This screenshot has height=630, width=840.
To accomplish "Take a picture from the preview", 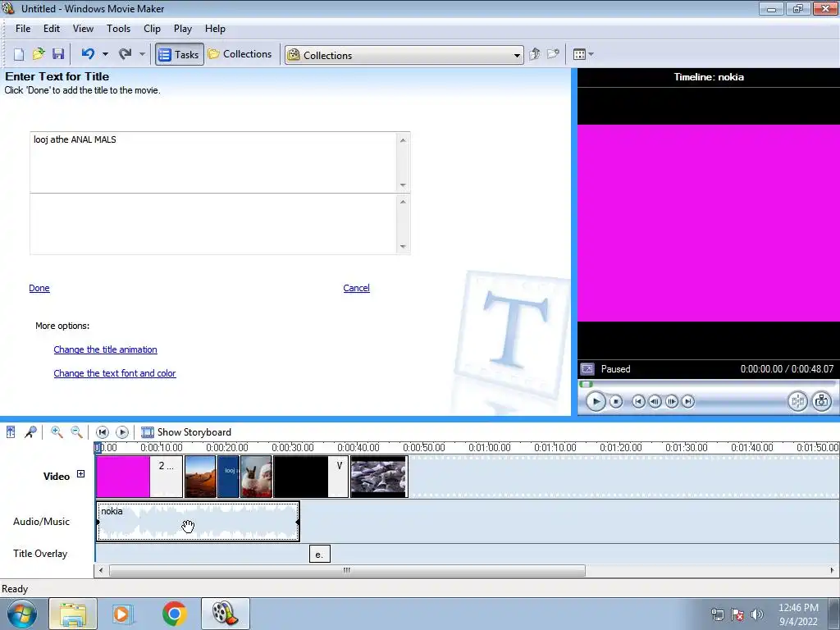I will [x=822, y=401].
